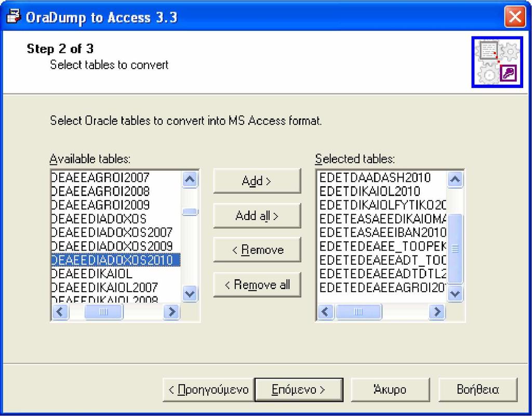Select EDETDIKAIOLFYTIKO row in Selected tables
Screen dimensions: 532x416
pyautogui.click(x=382, y=205)
